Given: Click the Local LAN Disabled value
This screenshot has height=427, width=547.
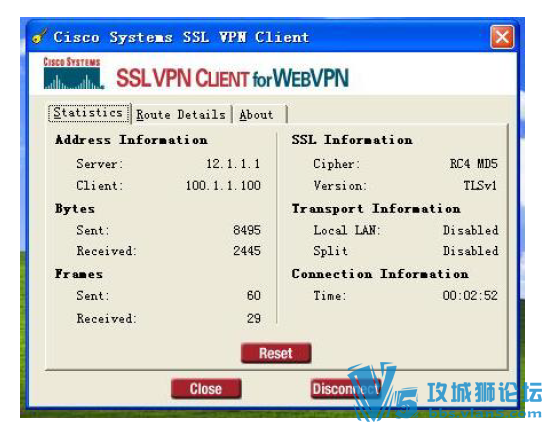Looking at the screenshot, I should 470,230.
